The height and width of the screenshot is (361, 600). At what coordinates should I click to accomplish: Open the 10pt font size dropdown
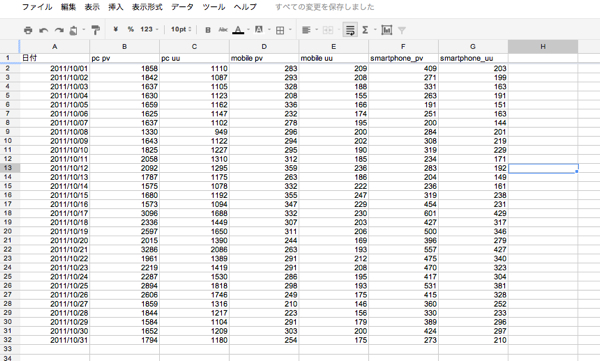coord(181,29)
